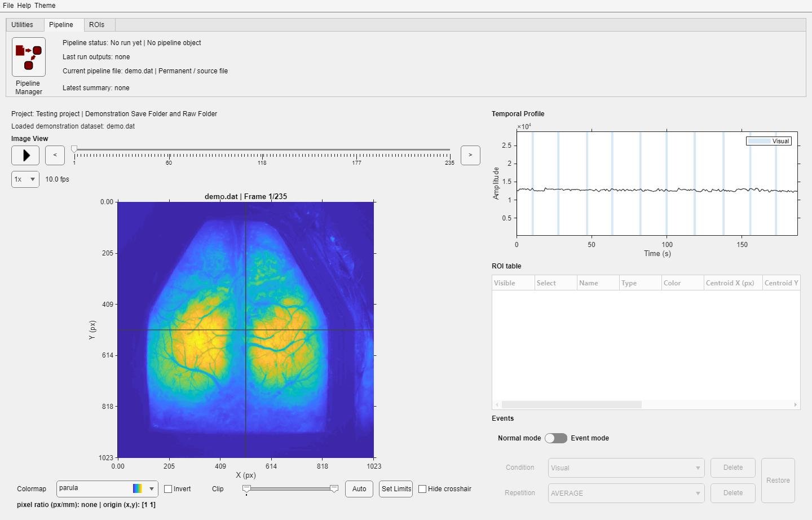Step to previous frame button

tap(55, 155)
